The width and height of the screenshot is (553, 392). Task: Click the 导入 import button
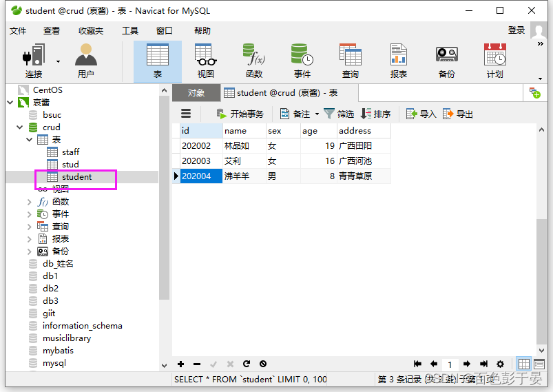[x=421, y=114]
